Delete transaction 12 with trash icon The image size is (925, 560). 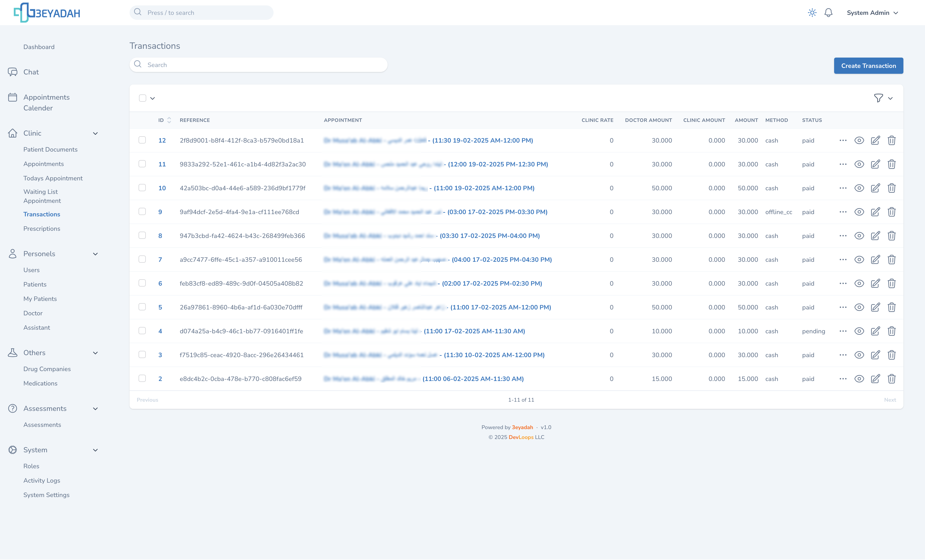(891, 140)
